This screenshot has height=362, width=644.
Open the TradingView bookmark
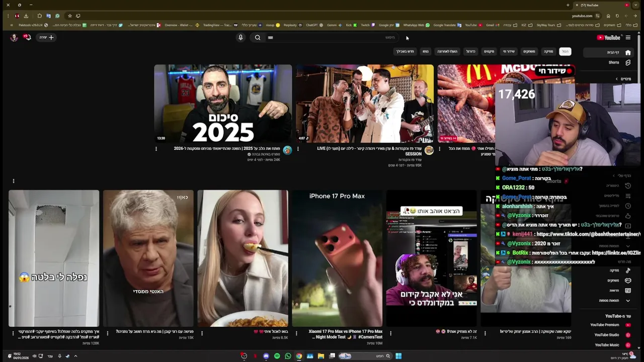click(x=220, y=25)
